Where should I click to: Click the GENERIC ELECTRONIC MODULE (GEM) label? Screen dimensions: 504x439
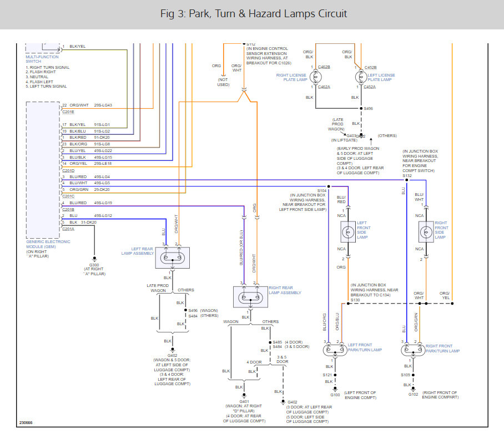point(48,244)
